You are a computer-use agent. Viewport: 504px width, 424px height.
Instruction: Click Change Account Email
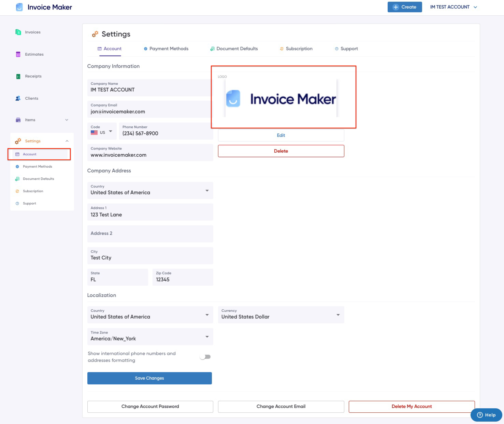tap(281, 407)
